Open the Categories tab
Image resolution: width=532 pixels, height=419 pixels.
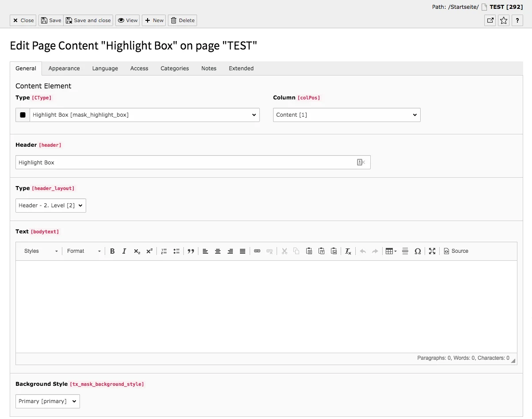(175, 69)
